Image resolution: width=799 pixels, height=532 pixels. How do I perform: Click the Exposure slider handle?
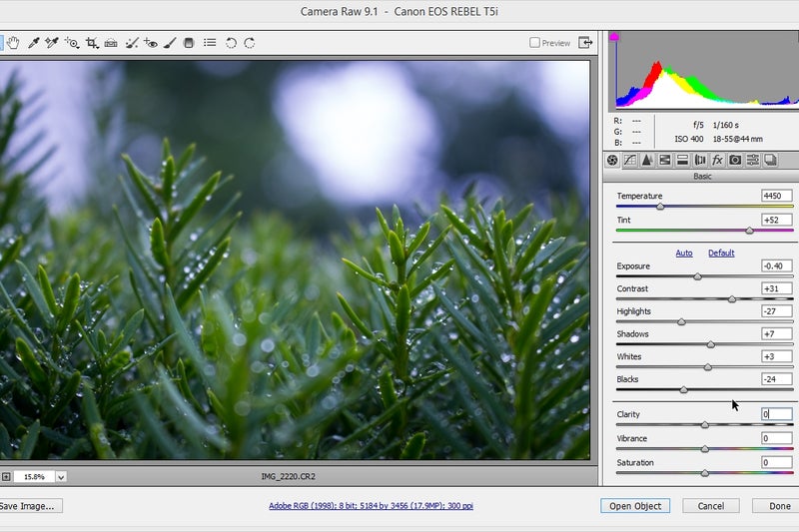[x=697, y=276]
